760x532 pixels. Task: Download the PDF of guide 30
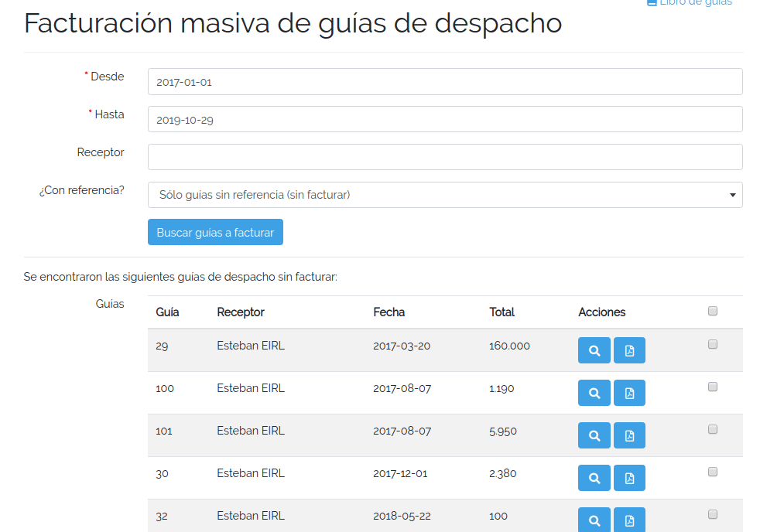click(x=629, y=477)
